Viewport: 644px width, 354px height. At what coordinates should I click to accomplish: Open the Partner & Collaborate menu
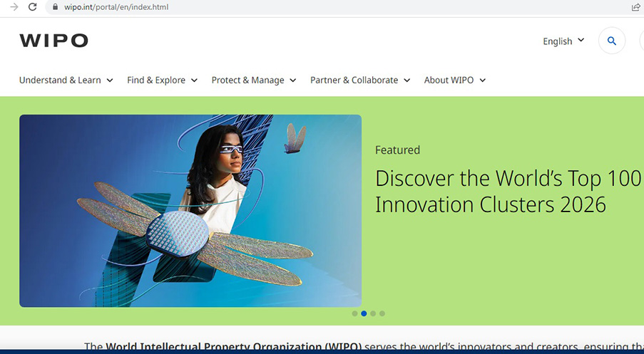pos(354,80)
